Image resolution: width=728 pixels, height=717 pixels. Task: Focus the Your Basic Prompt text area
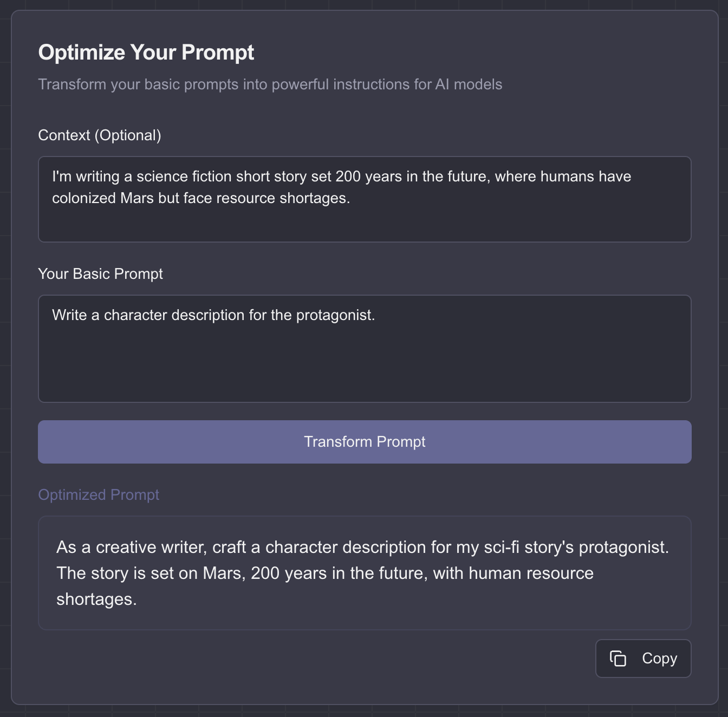(x=365, y=349)
